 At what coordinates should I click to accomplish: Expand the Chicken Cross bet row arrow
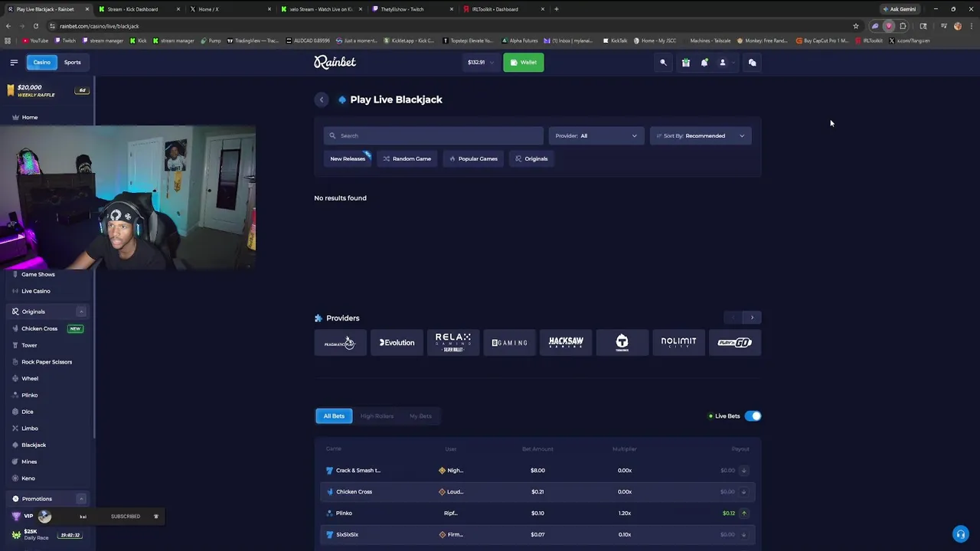pos(743,492)
